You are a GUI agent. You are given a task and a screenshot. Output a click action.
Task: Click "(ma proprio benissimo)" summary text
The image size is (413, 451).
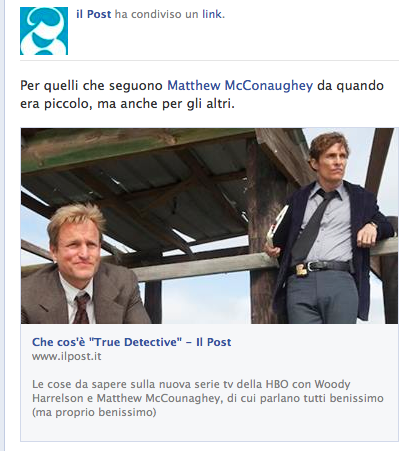tap(94, 412)
